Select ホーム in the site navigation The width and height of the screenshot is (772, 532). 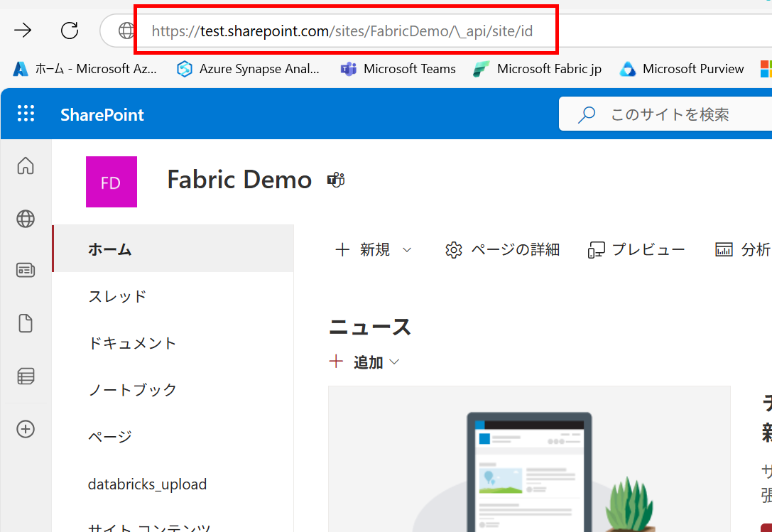[173, 249]
